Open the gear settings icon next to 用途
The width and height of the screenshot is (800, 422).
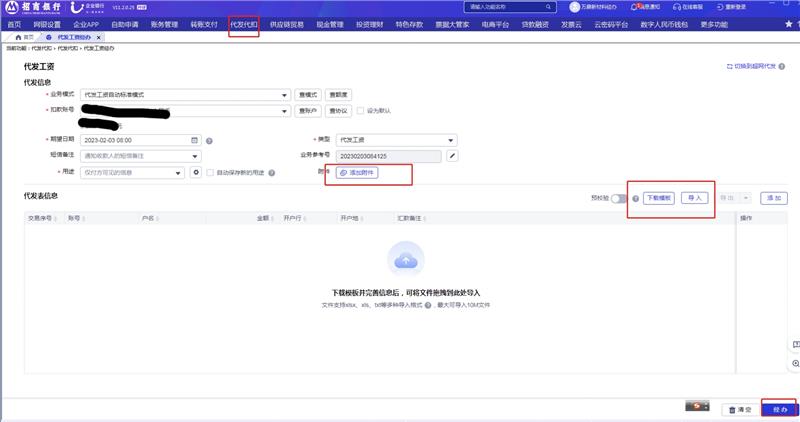coord(196,172)
